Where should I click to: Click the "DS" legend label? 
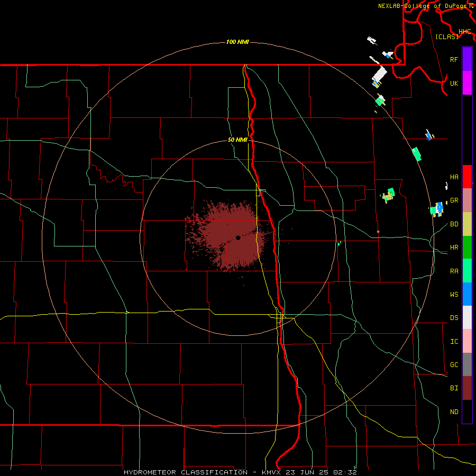click(454, 317)
